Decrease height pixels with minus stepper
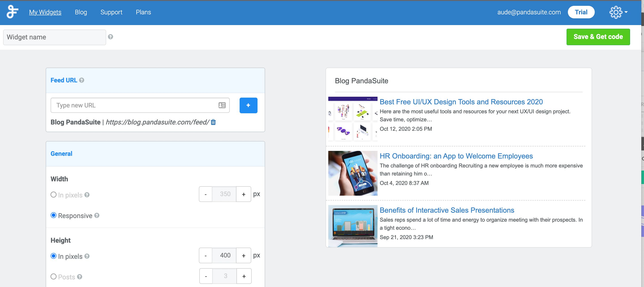 click(206, 255)
